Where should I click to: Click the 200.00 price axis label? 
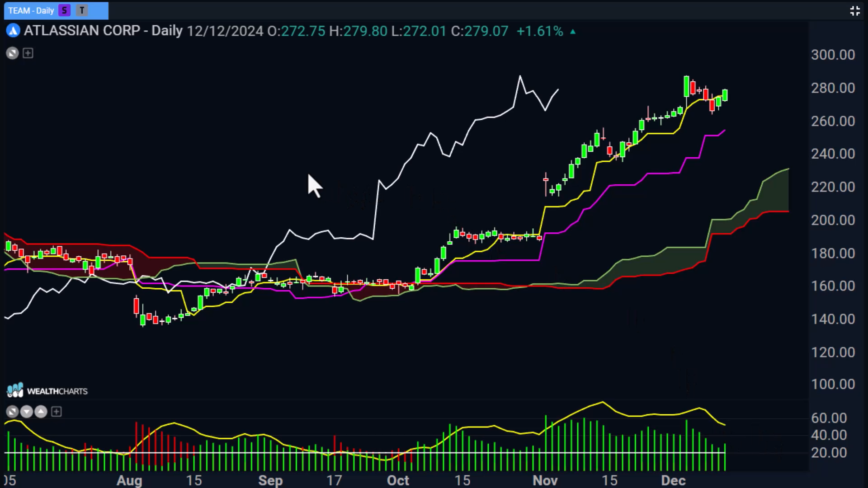(x=833, y=220)
